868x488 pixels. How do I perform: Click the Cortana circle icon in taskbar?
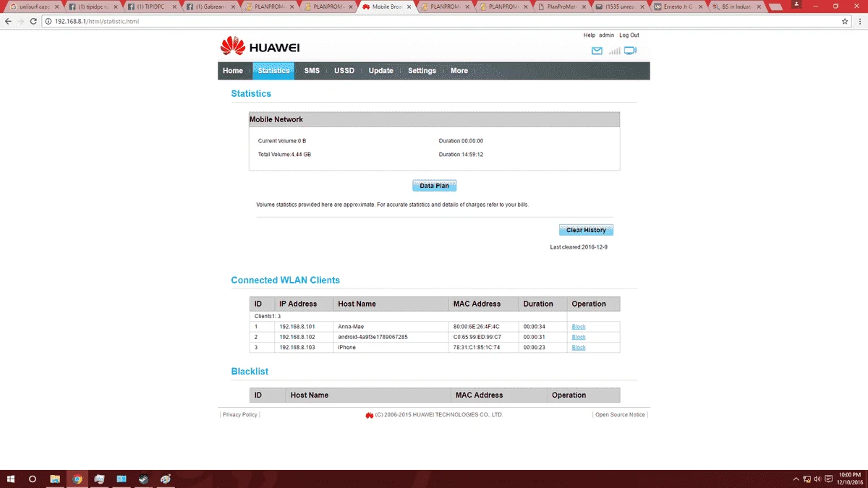click(x=33, y=479)
